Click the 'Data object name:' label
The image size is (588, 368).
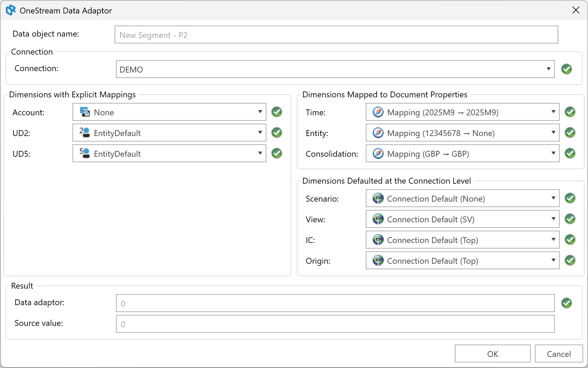[46, 34]
